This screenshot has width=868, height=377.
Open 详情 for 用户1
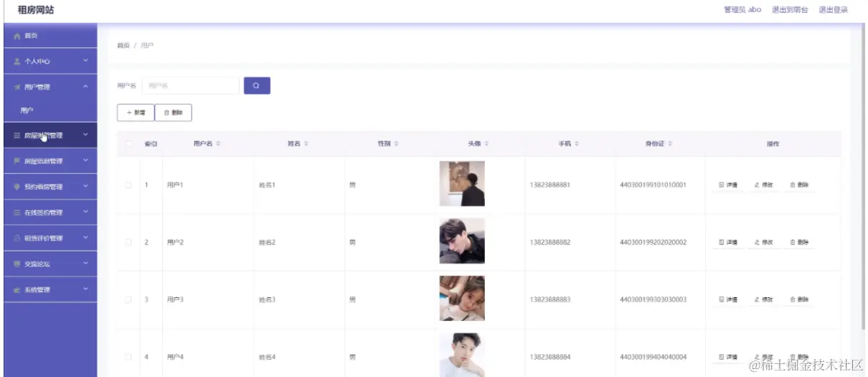[728, 185]
